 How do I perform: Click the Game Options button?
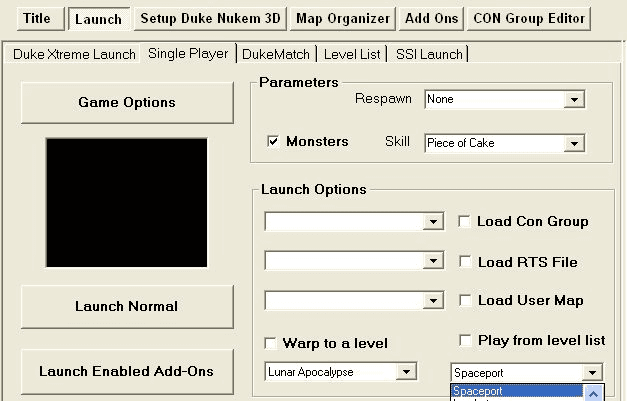pyautogui.click(x=127, y=103)
